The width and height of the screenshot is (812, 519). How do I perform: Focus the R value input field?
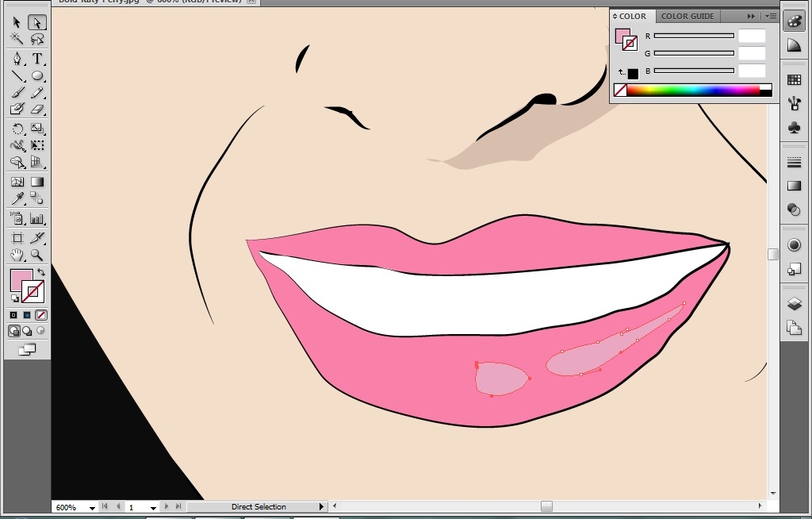[752, 36]
